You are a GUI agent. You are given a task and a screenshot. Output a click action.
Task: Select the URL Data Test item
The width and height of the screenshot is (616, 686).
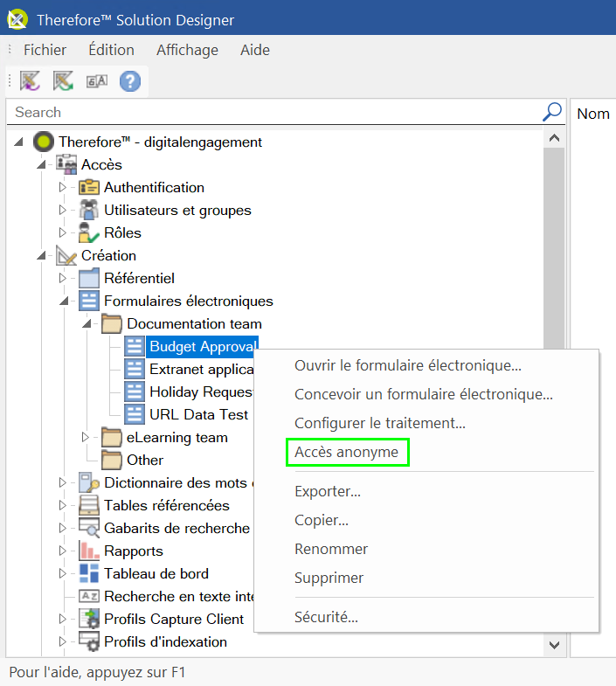pos(198,414)
